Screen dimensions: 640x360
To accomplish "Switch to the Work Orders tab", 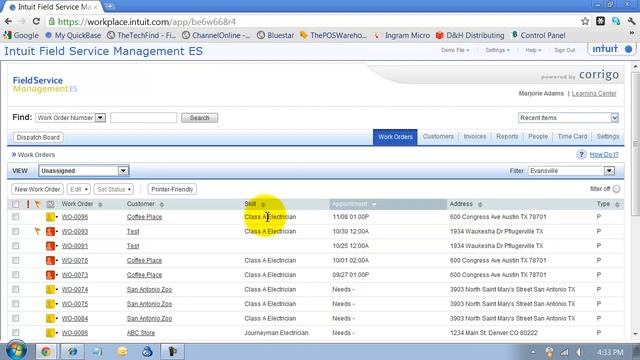I will (x=395, y=137).
